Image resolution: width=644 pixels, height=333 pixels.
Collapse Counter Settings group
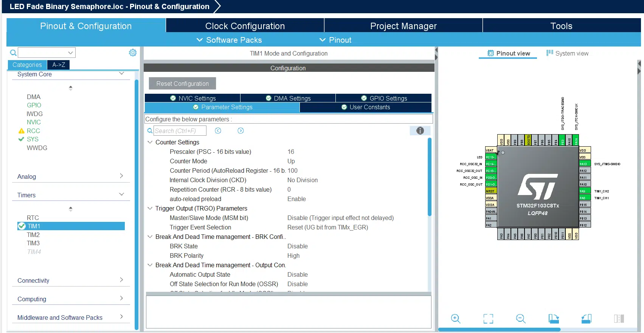(150, 142)
